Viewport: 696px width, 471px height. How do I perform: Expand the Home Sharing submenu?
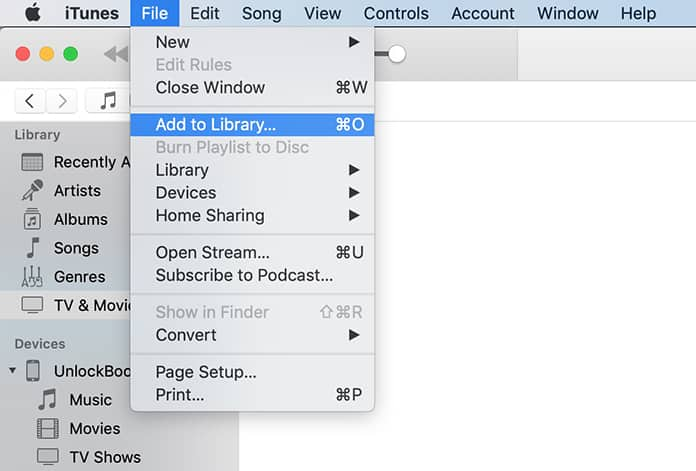click(x=252, y=216)
